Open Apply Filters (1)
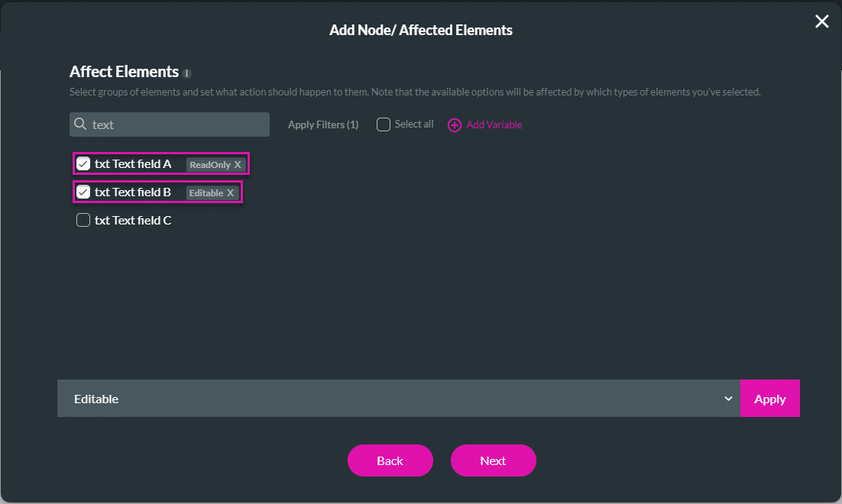The height and width of the screenshot is (504, 842). [323, 124]
